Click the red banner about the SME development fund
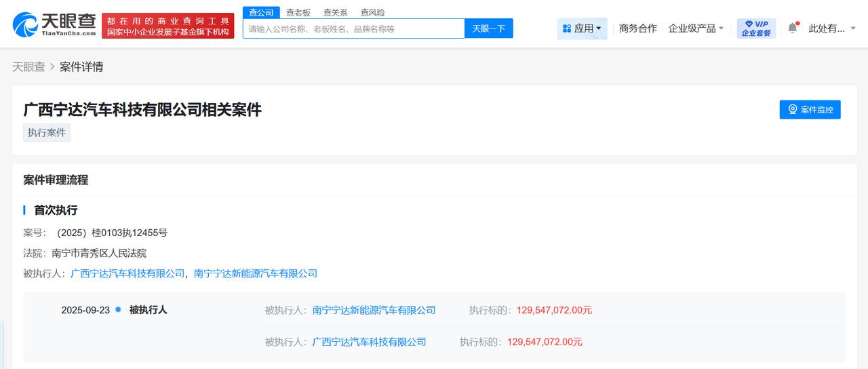The width and height of the screenshot is (868, 369). point(168,26)
